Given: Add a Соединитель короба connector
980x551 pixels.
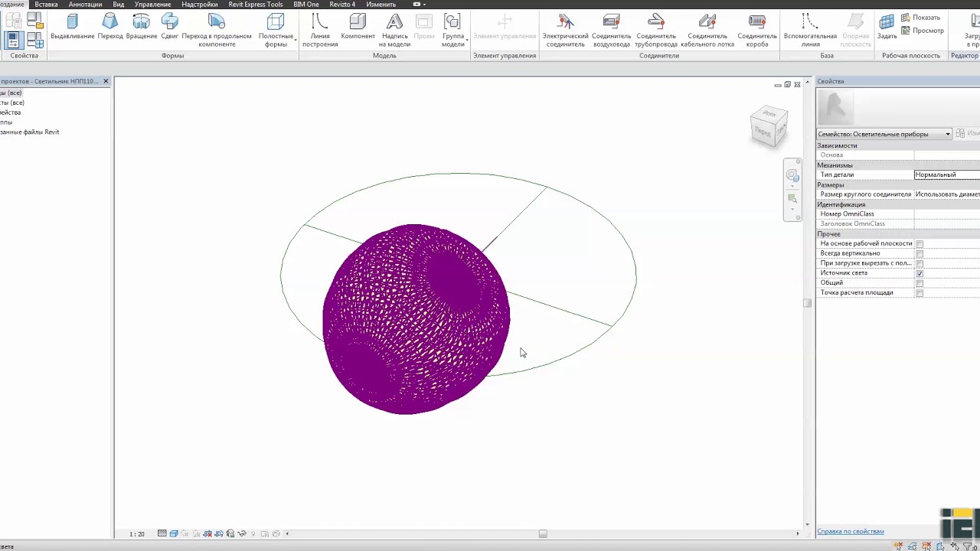Looking at the screenshot, I should 757,31.
